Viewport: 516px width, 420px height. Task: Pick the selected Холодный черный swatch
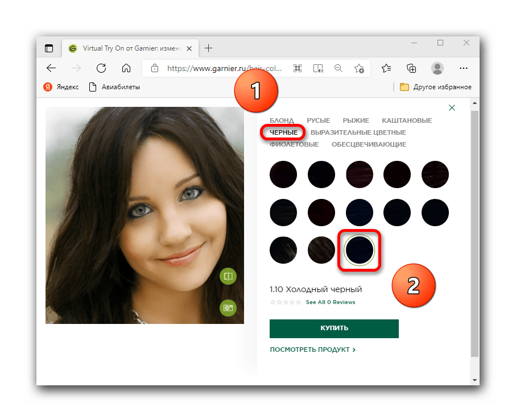click(x=360, y=249)
